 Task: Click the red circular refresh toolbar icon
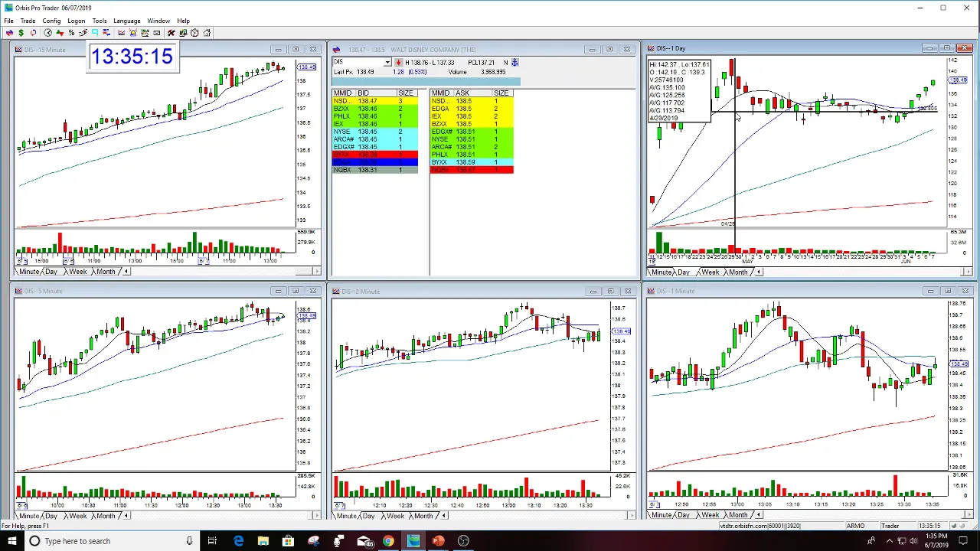[33, 33]
